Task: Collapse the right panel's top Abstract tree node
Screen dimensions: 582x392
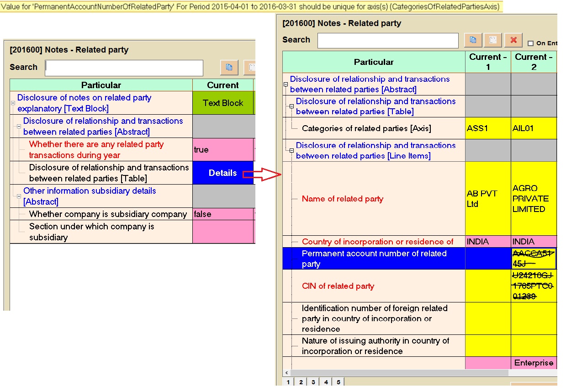Action: coord(286,85)
